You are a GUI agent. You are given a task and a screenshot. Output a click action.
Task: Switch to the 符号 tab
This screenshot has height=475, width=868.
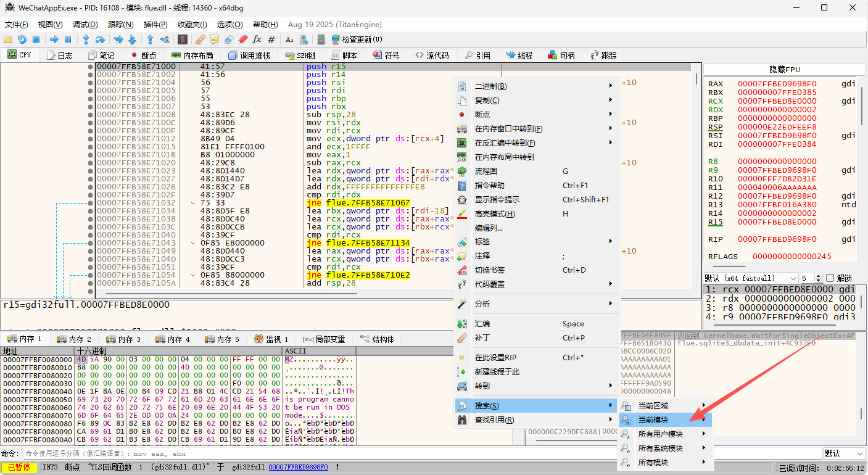(386, 56)
